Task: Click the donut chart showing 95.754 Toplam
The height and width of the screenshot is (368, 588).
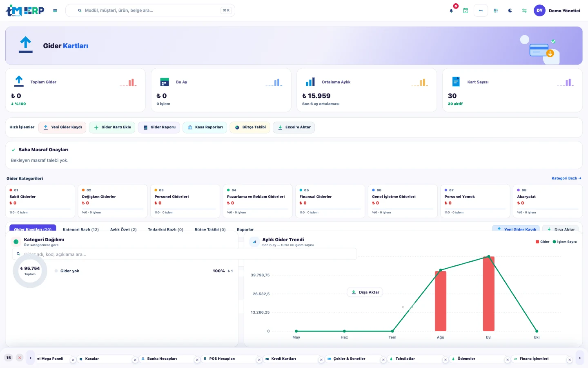Action: pyautogui.click(x=30, y=271)
